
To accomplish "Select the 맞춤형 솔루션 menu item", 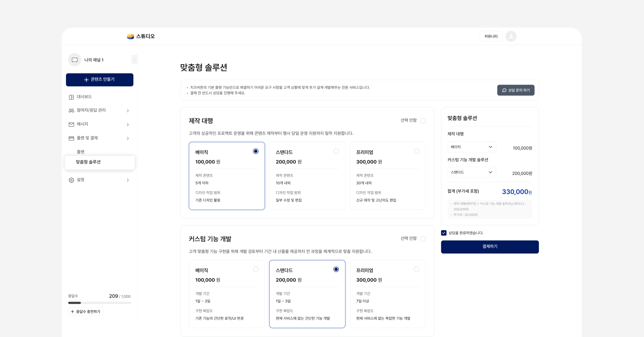I will (88, 162).
